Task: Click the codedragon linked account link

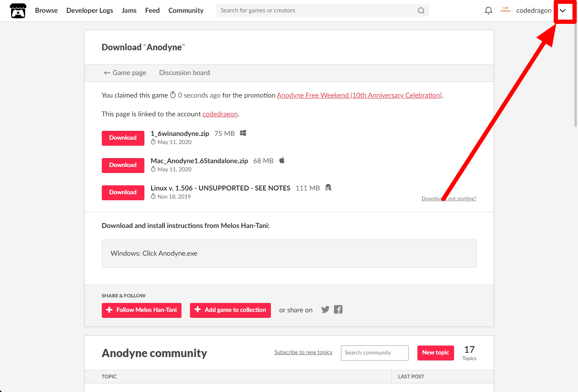Action: point(220,114)
